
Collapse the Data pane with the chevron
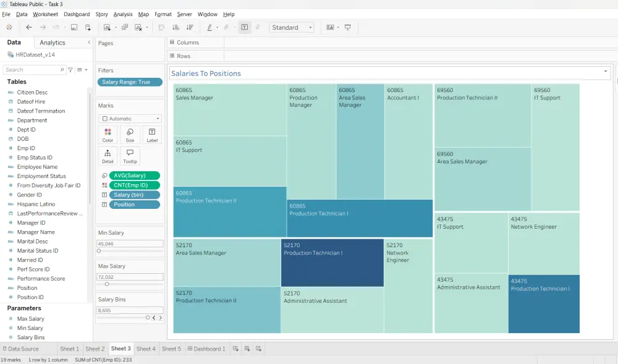click(89, 42)
